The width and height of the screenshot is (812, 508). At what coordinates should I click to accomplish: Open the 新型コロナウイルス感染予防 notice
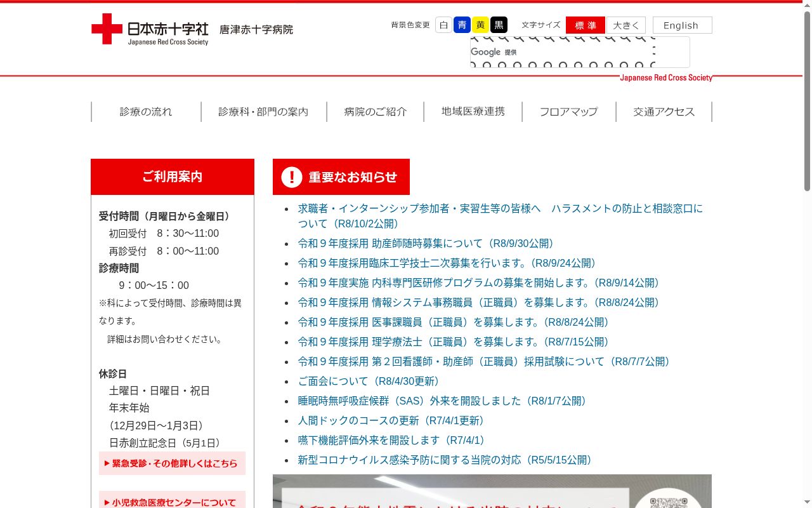click(x=447, y=460)
